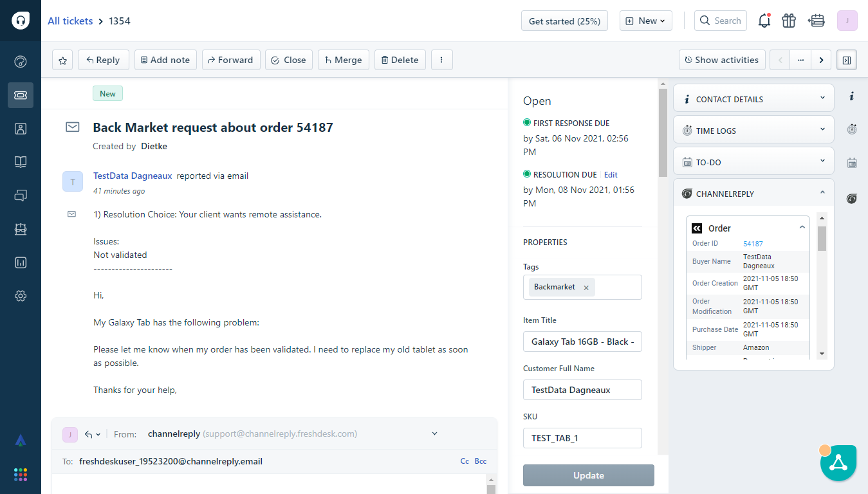Open the Reports chart icon in sidebar

pyautogui.click(x=21, y=262)
